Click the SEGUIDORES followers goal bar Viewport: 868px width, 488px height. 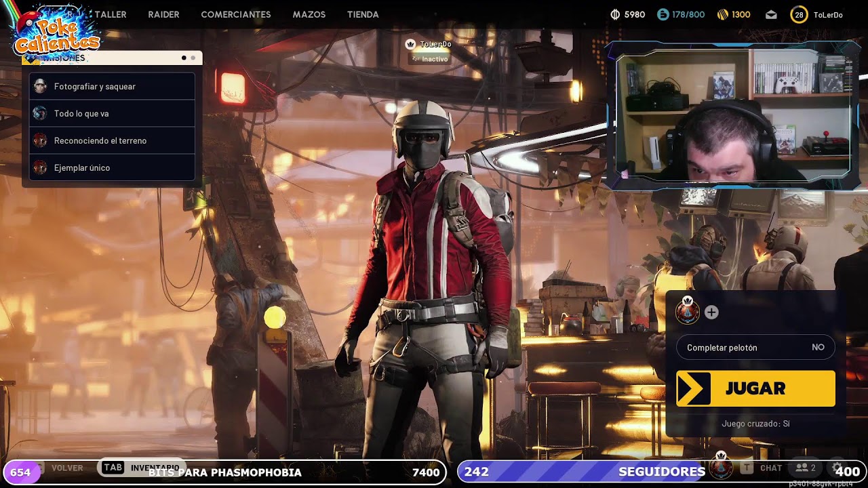pos(661,472)
